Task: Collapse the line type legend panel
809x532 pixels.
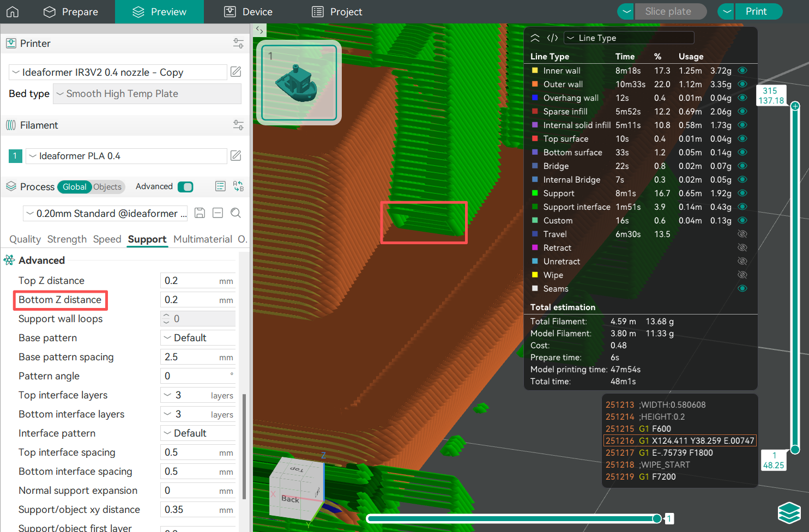Action: click(535, 38)
